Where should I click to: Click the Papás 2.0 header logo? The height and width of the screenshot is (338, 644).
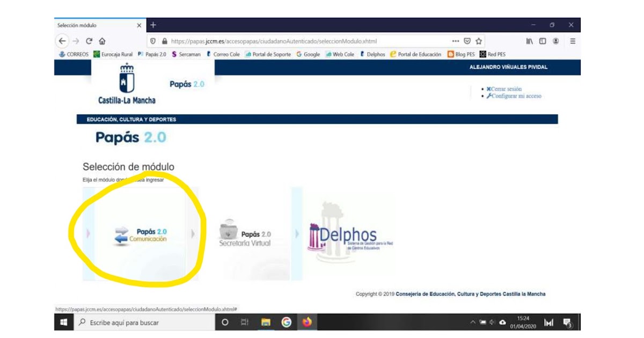[x=187, y=84]
